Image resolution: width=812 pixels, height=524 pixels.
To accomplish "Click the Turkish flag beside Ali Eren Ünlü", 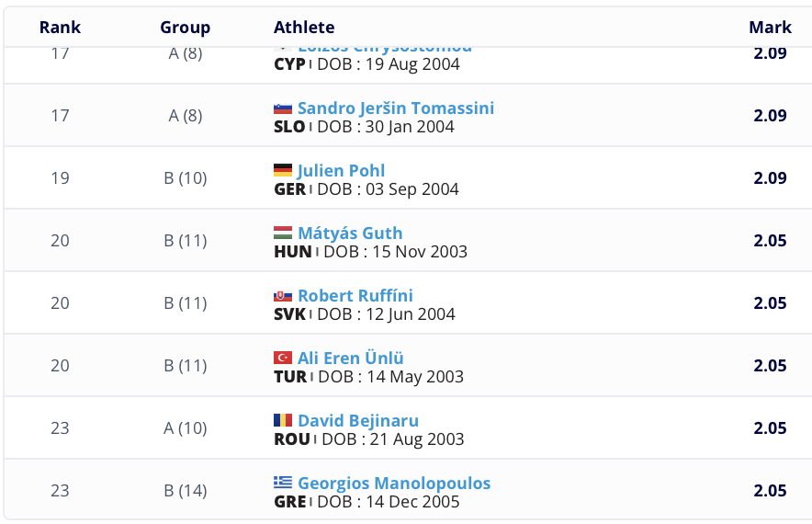I will click(x=283, y=359).
